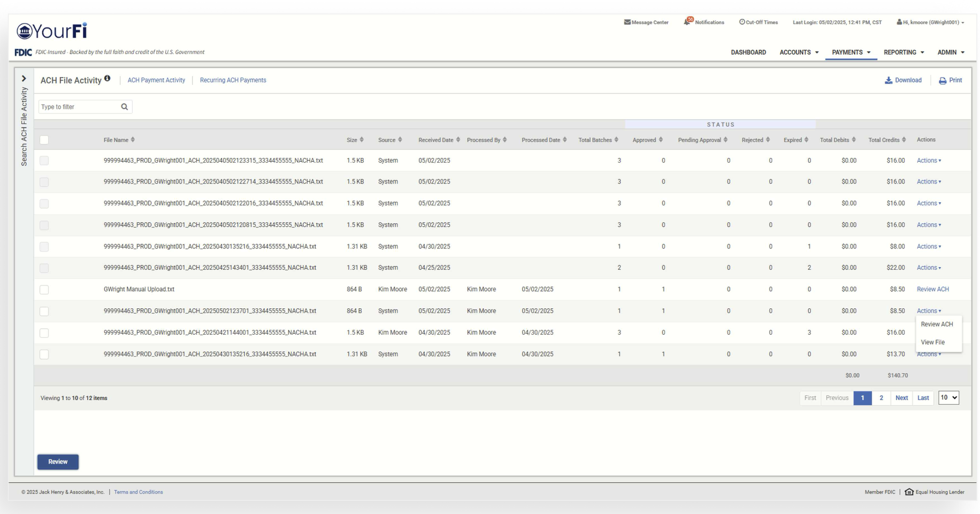Toggle the select-all header checkbox
Screen dimensions: 980x514
[44, 140]
